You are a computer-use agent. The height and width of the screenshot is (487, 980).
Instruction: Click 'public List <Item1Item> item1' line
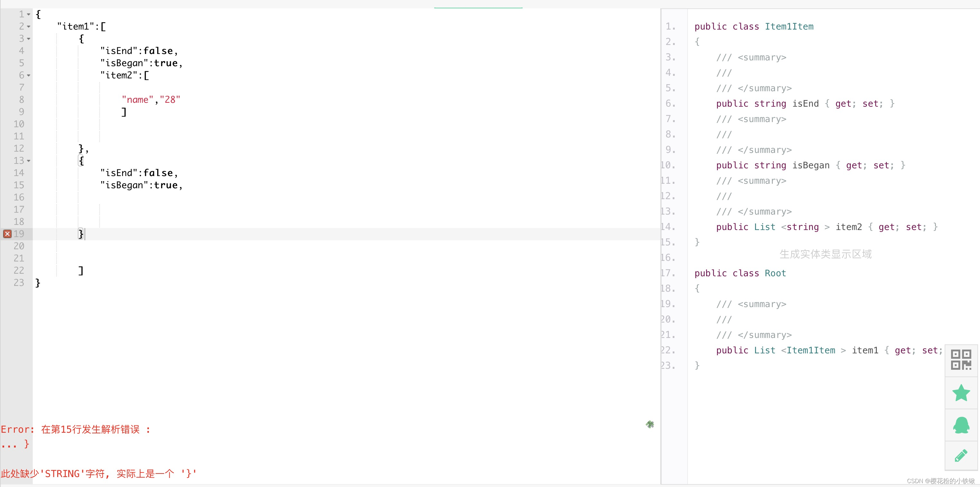tap(829, 350)
